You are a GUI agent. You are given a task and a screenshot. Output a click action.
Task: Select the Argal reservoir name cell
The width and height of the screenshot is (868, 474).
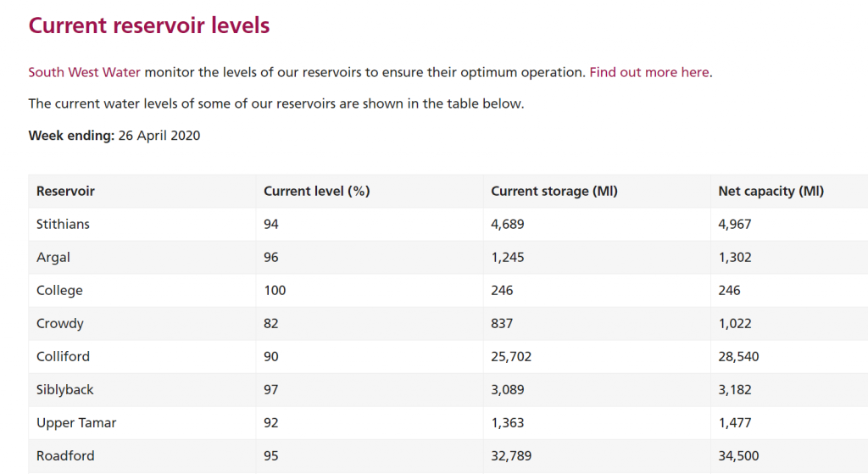click(x=53, y=258)
